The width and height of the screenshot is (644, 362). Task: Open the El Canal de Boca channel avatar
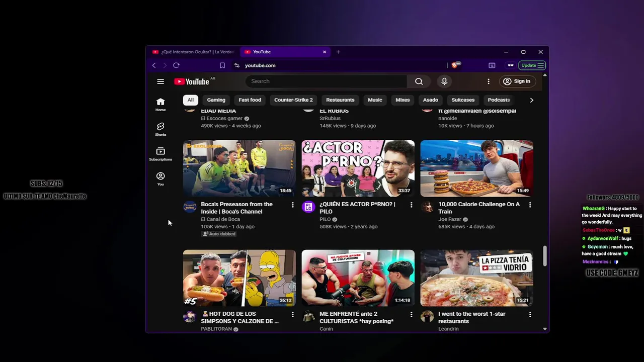click(x=190, y=207)
